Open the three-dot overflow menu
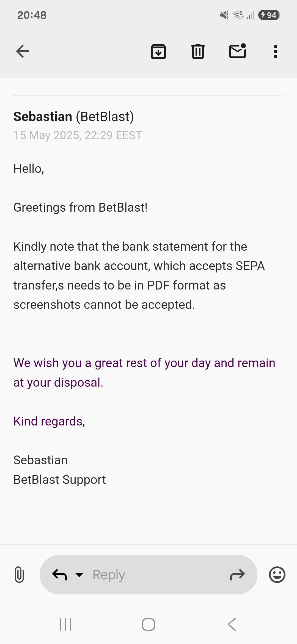Screen dimensions: 297x644 [275, 51]
